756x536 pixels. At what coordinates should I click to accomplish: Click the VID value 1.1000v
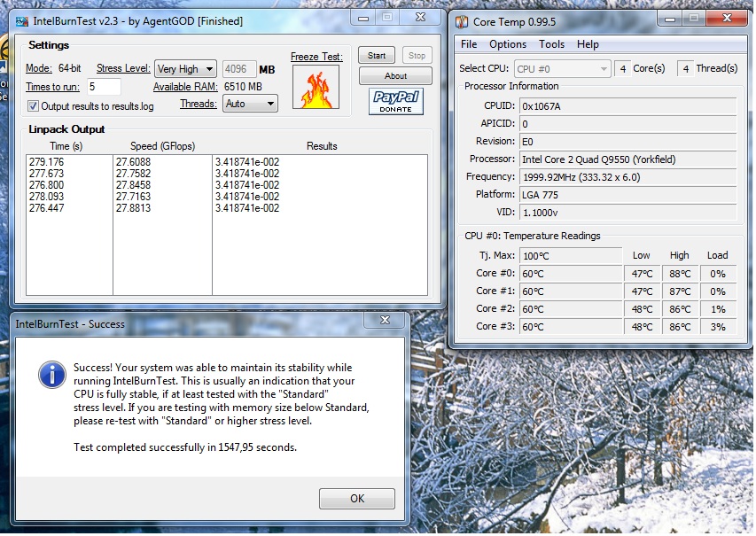(x=627, y=213)
